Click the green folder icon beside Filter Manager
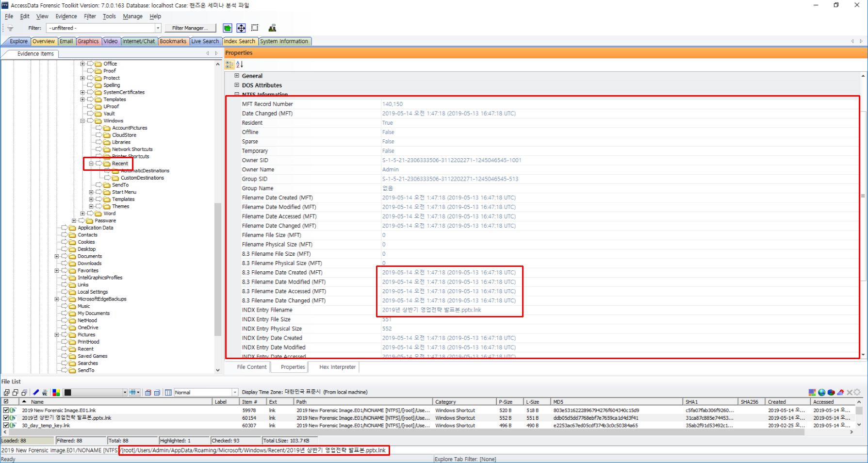 pyautogui.click(x=227, y=28)
